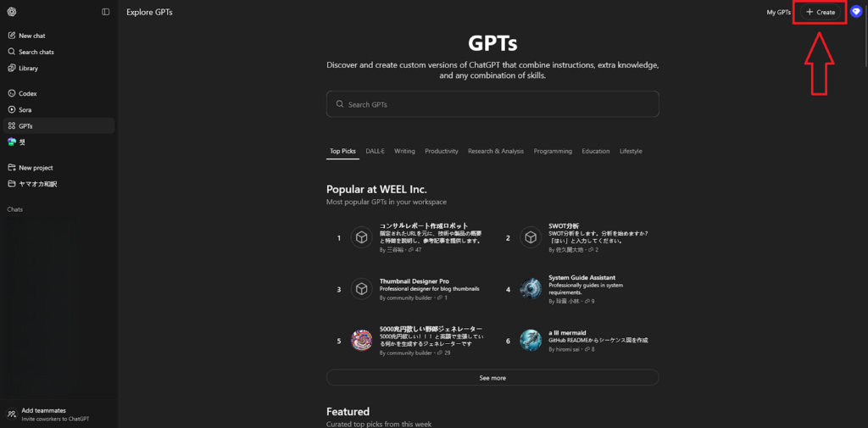Click the Chats section heading
The image size is (868, 428).
pyautogui.click(x=15, y=209)
